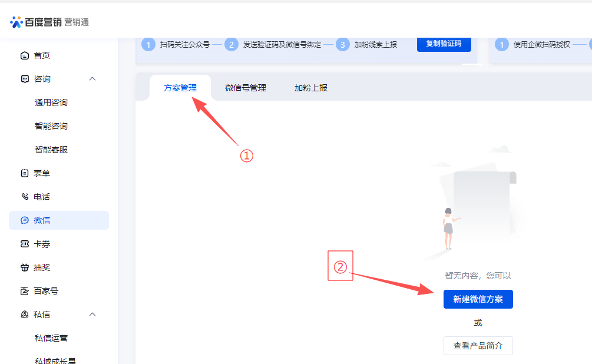Viewport: 592px width, 364px height.
Task: Click the 查看产品简介 button
Action: point(478,346)
